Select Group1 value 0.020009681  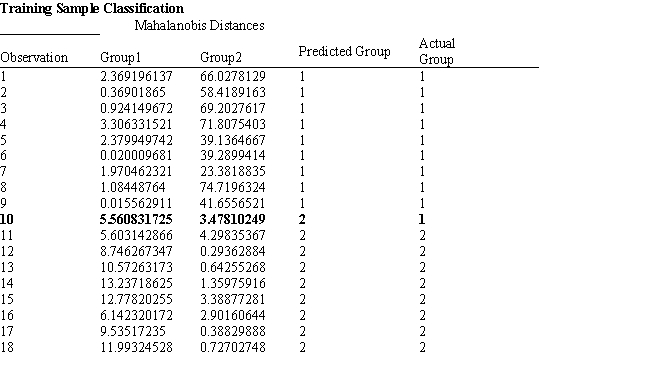[x=136, y=155]
